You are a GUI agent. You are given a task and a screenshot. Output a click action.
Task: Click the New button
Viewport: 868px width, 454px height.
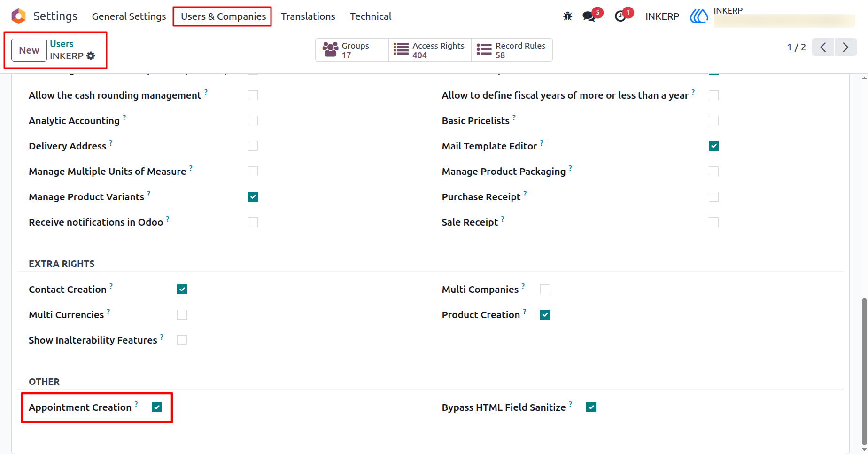coord(29,50)
